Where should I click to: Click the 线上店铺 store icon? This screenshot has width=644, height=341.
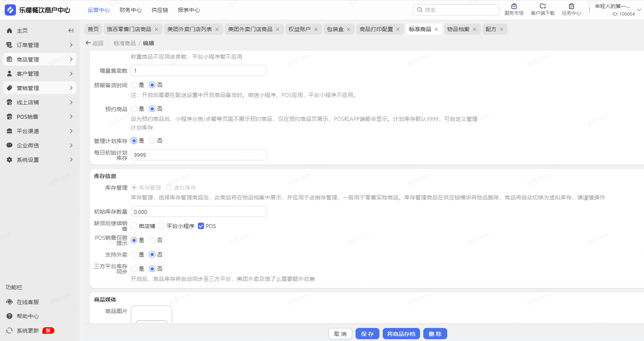tap(9, 102)
